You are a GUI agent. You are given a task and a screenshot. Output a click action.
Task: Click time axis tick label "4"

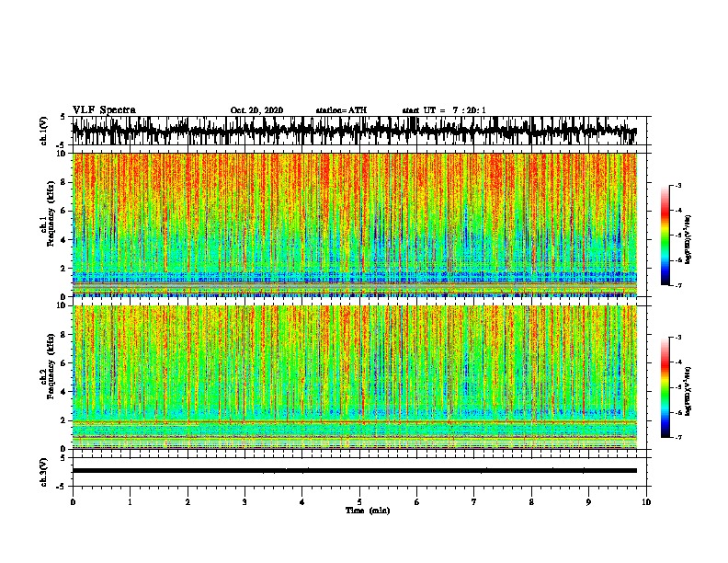[302, 502]
